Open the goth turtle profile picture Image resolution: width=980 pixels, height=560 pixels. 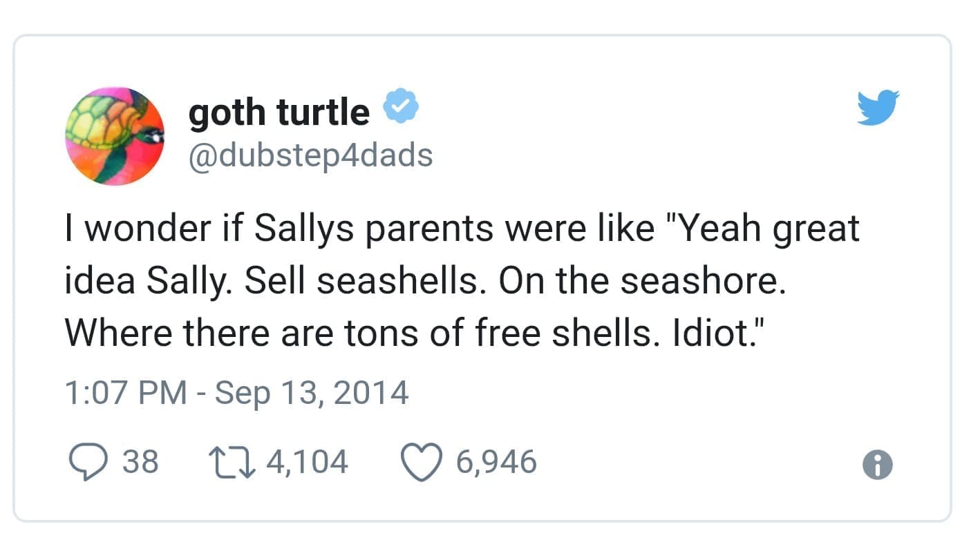click(x=115, y=136)
